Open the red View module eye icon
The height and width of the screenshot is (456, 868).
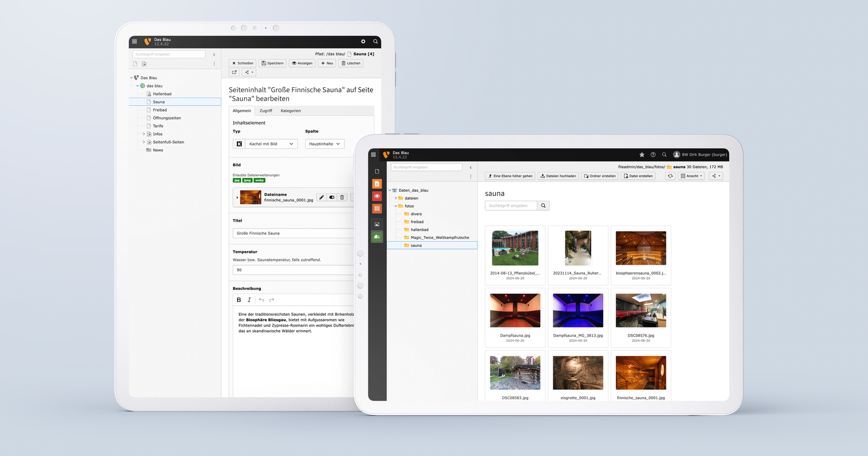point(377,196)
